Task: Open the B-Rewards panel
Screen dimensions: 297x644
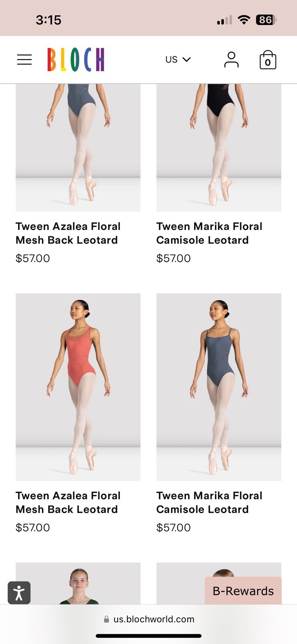Action: (243, 590)
